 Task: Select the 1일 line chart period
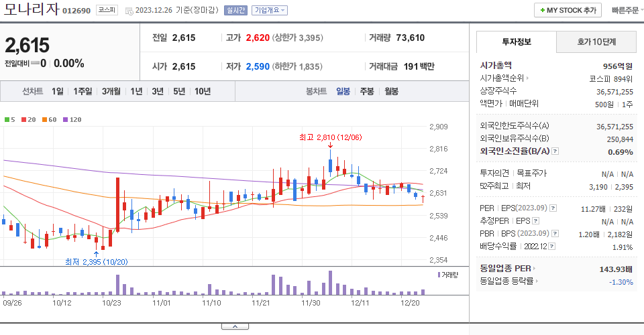coord(58,91)
